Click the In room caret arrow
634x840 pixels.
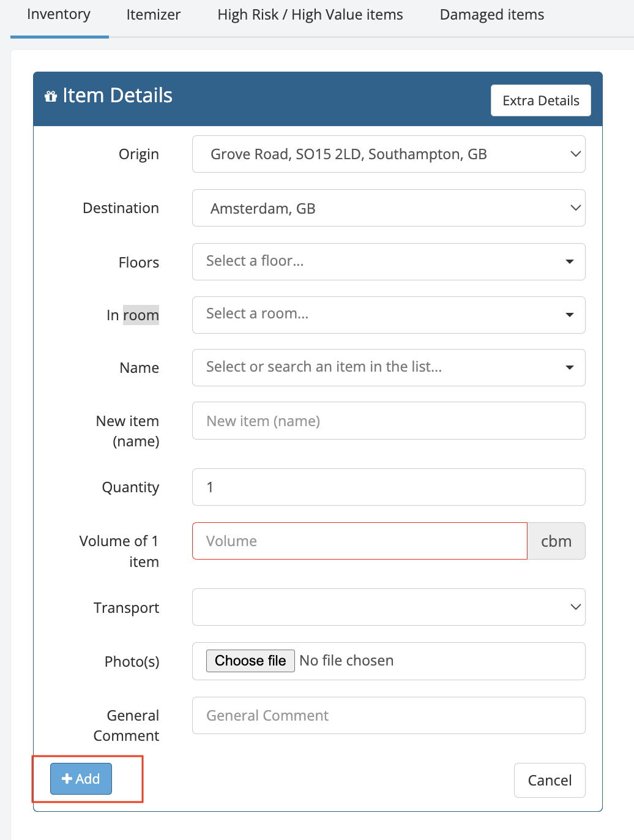pyautogui.click(x=570, y=315)
